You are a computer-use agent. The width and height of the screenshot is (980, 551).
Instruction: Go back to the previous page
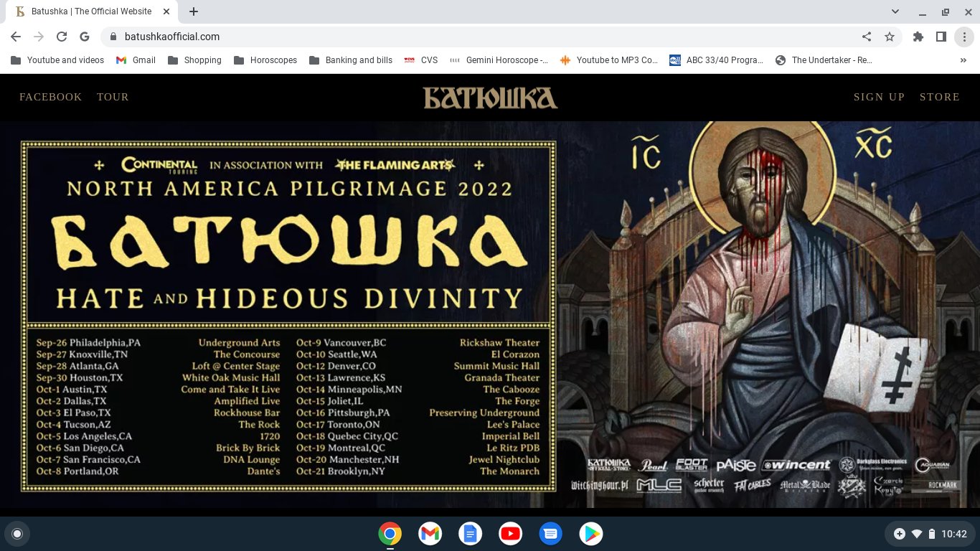16,37
